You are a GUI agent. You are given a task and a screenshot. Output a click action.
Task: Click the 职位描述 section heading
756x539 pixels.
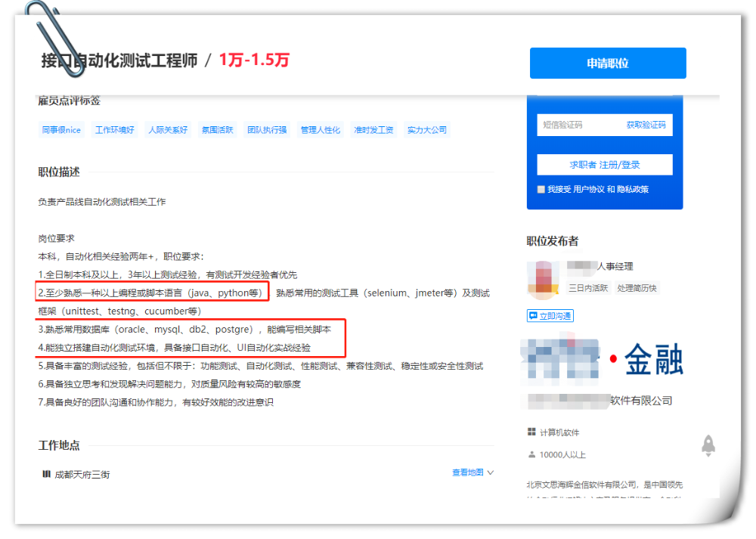point(59,172)
